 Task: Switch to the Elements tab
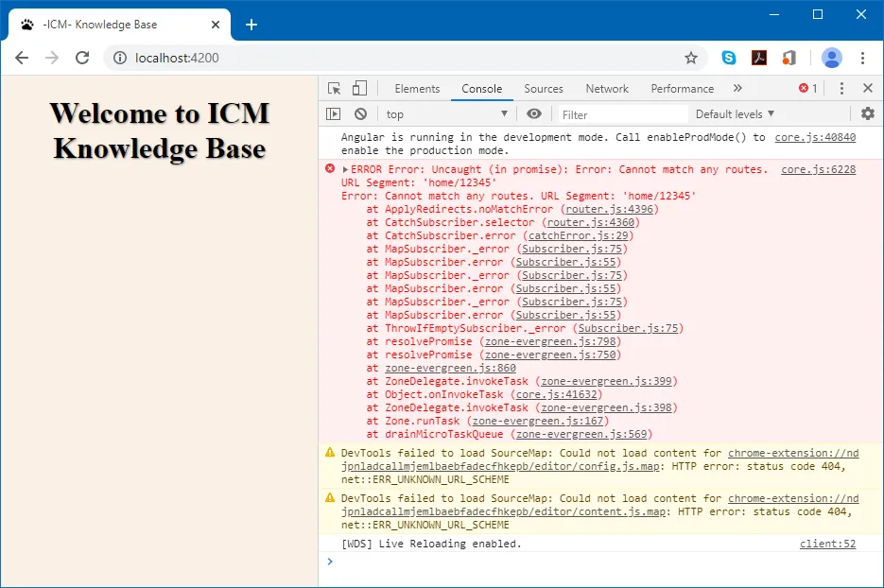pyautogui.click(x=417, y=89)
